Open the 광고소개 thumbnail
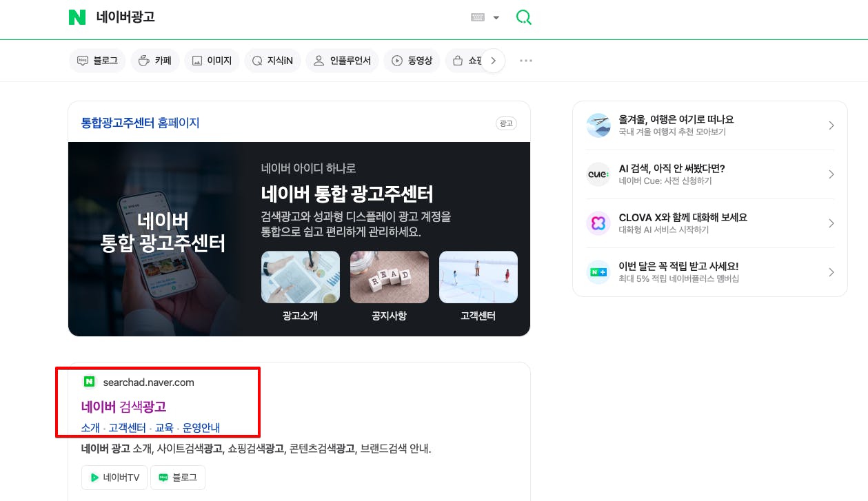This screenshot has height=501, width=868. pos(301,277)
